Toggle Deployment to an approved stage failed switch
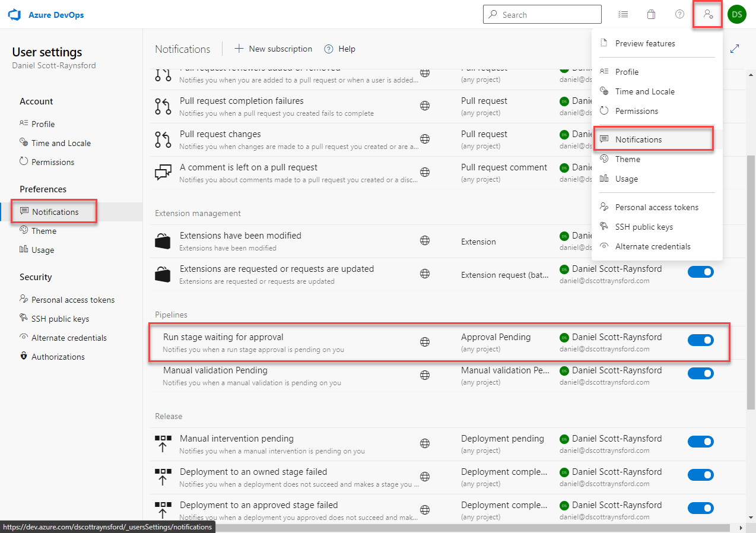The width and height of the screenshot is (756, 533). pyautogui.click(x=700, y=508)
